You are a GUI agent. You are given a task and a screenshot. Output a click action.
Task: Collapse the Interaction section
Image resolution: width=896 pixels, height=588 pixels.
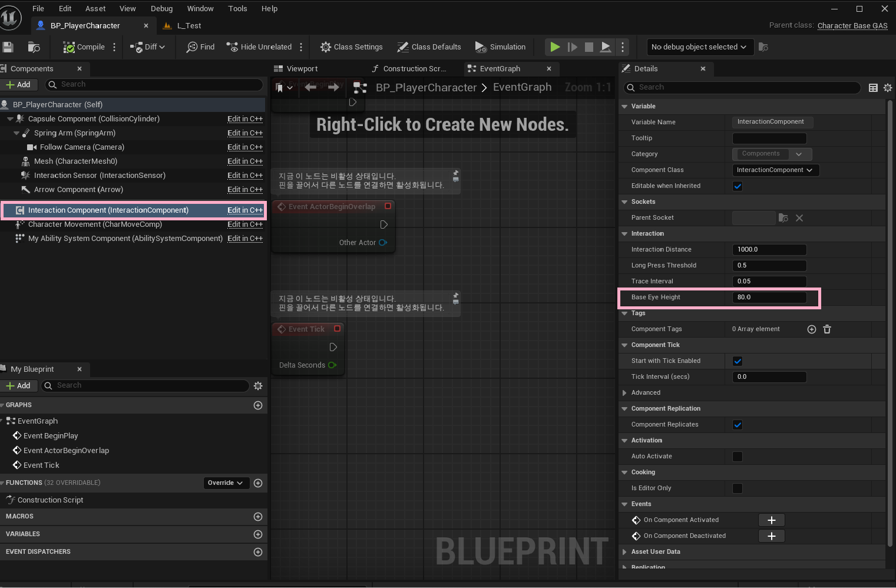click(625, 234)
